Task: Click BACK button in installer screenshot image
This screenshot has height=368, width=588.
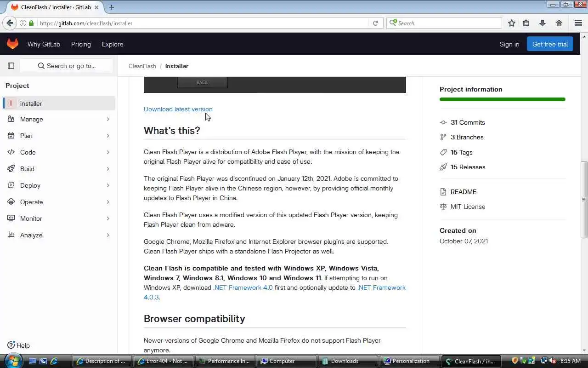Action: 203,82
